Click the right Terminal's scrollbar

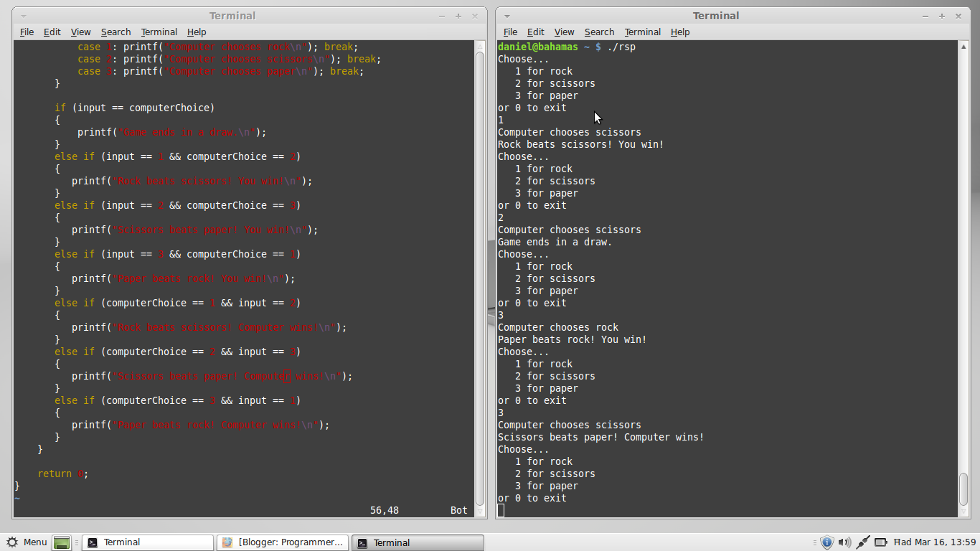964,287
